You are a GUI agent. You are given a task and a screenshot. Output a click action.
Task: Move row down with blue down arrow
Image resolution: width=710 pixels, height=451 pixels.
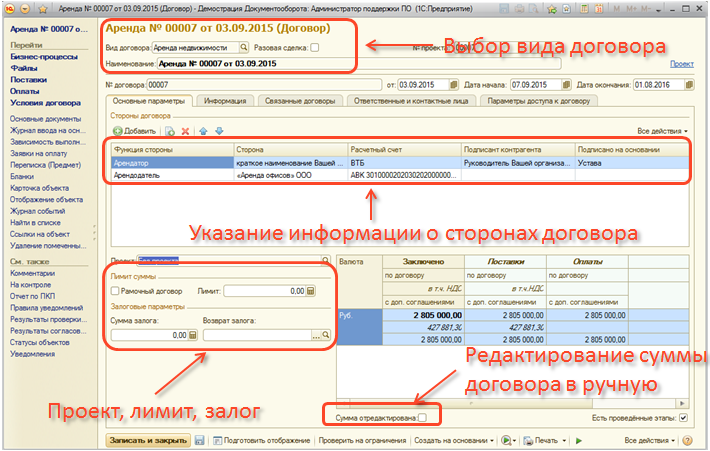(219, 131)
